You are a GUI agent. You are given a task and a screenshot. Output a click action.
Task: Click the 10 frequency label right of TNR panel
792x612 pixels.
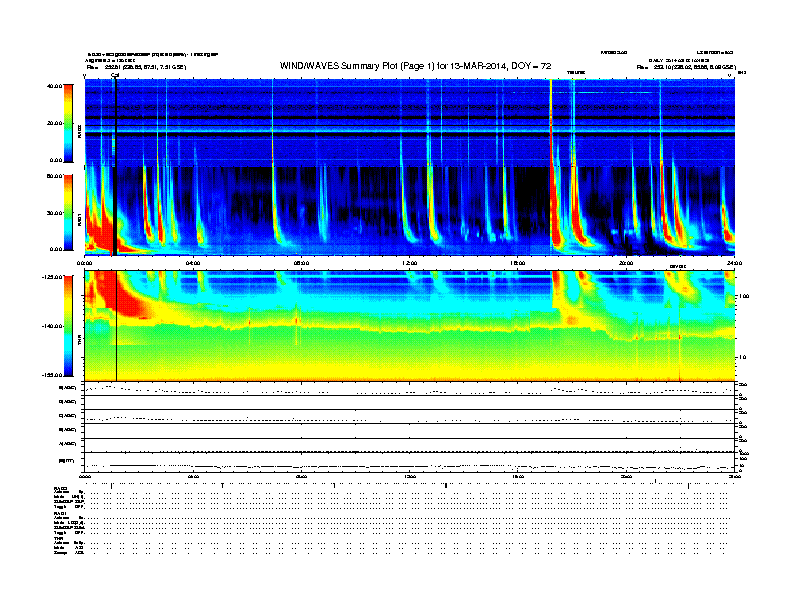(742, 358)
